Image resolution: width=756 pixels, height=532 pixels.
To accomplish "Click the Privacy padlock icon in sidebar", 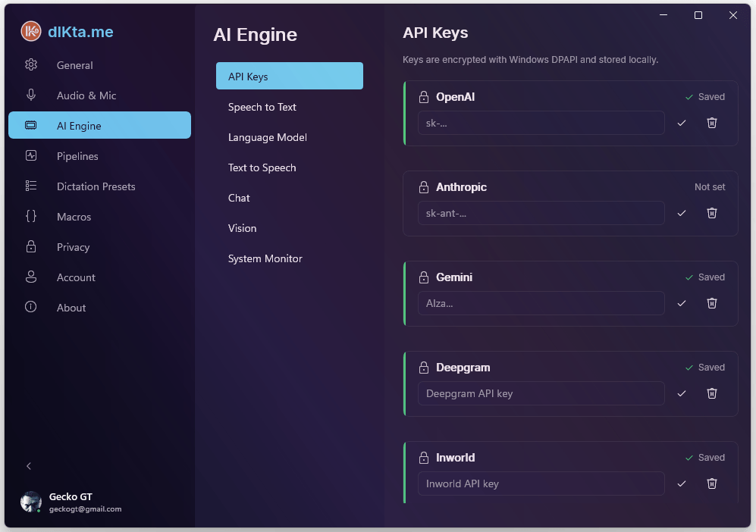I will [x=31, y=246].
